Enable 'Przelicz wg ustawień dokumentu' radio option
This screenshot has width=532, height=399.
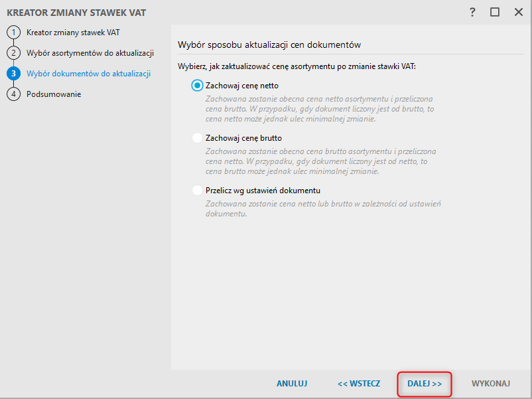197,191
